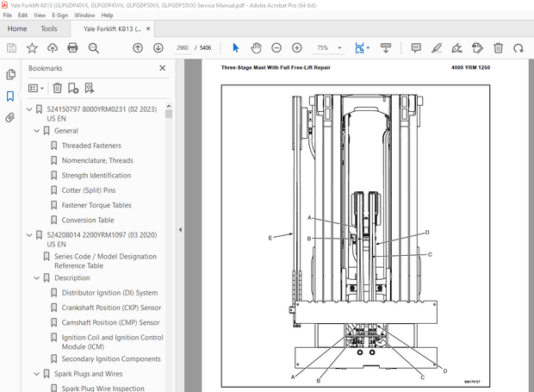
Task: Close the Yale Forklift document tab
Action: [x=148, y=29]
